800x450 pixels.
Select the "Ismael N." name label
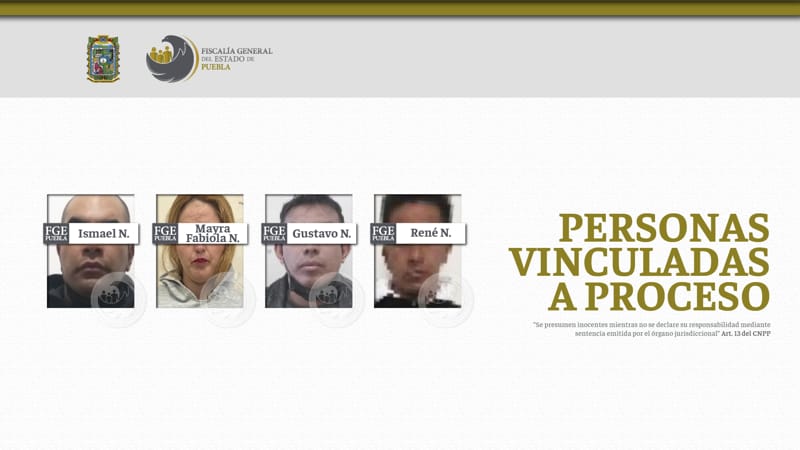103,234
